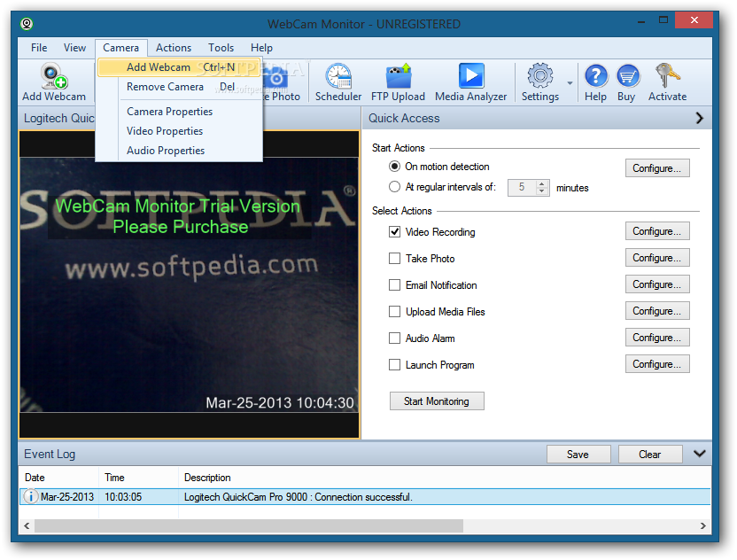The width and height of the screenshot is (737, 560).
Task: Open Audio Properties from menu
Action: point(179,151)
